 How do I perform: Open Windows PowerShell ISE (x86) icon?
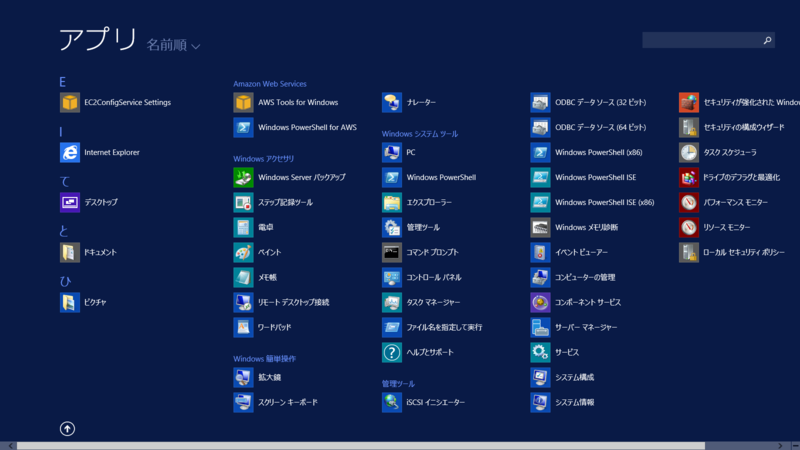tap(540, 203)
